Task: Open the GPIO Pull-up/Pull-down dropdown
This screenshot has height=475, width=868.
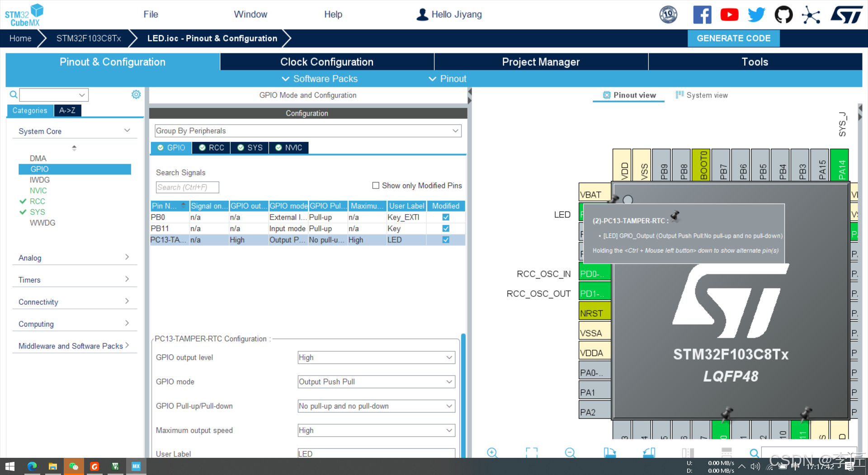Action: (x=376, y=406)
